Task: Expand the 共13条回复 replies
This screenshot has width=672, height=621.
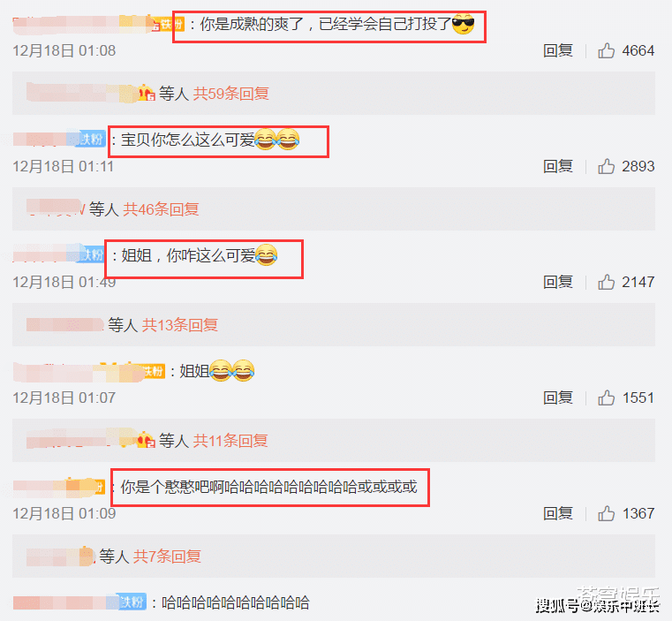Action: pos(180,325)
